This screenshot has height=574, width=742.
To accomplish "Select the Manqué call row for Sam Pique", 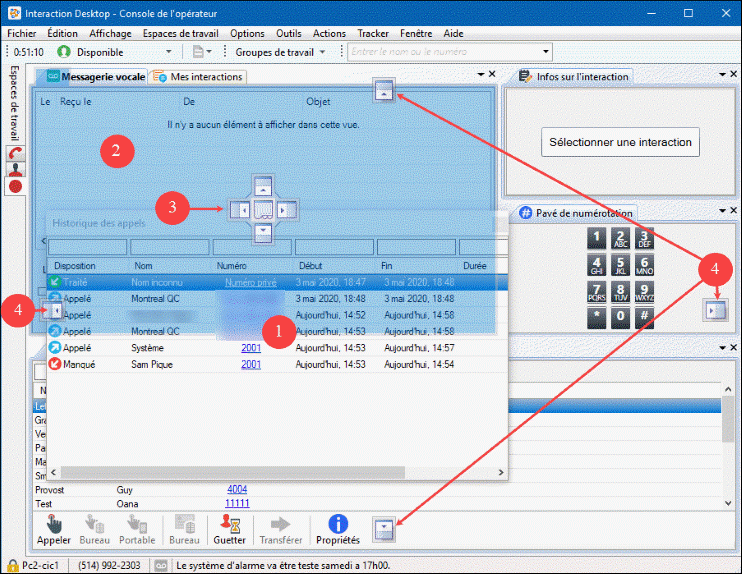I will 150,364.
